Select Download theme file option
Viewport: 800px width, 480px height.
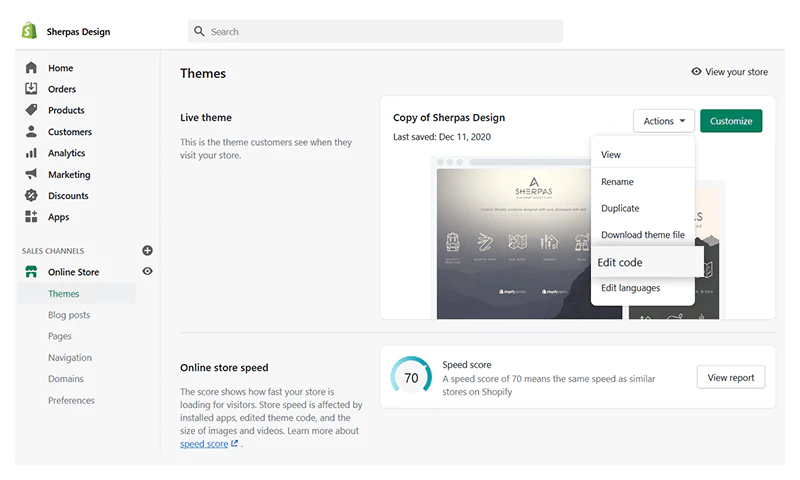click(x=643, y=235)
